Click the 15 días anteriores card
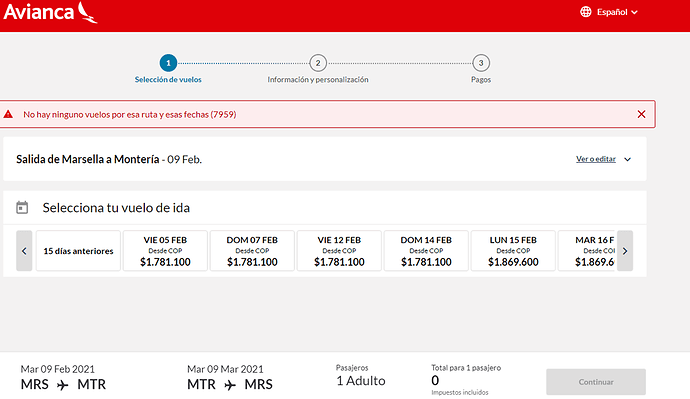 click(78, 251)
